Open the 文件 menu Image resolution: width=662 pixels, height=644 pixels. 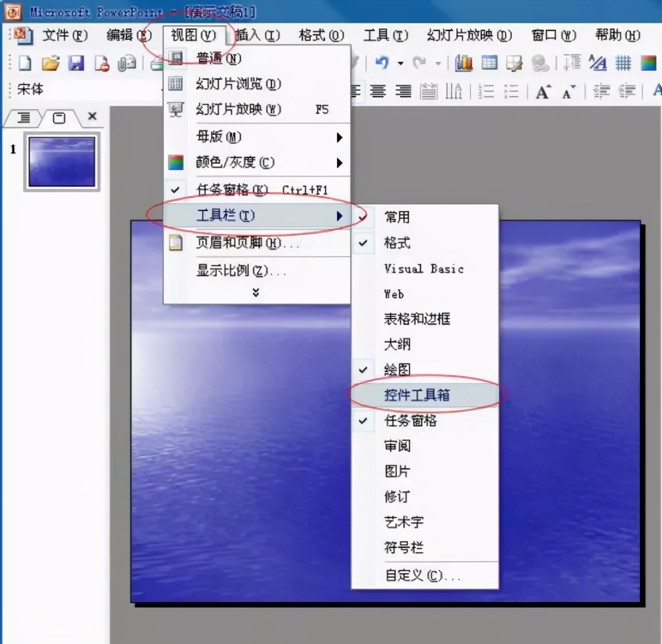pyautogui.click(x=65, y=35)
